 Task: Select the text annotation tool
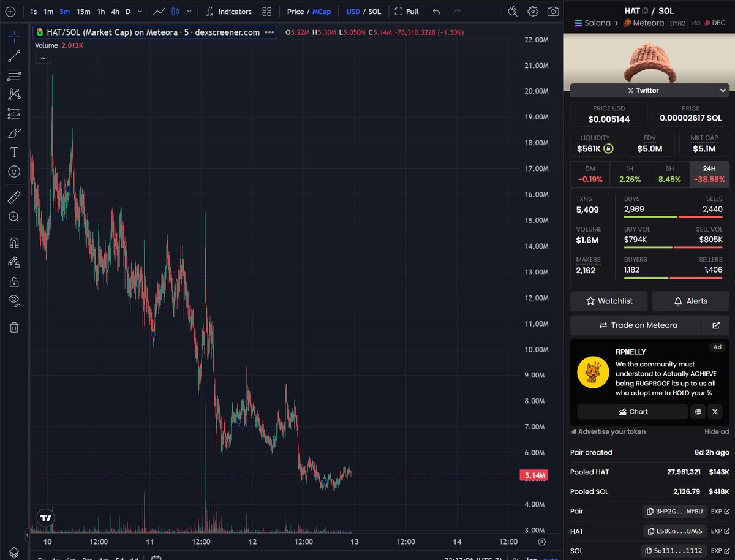click(x=14, y=153)
